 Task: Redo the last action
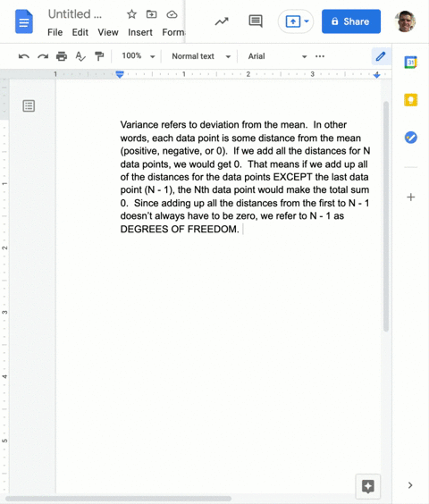coord(43,56)
